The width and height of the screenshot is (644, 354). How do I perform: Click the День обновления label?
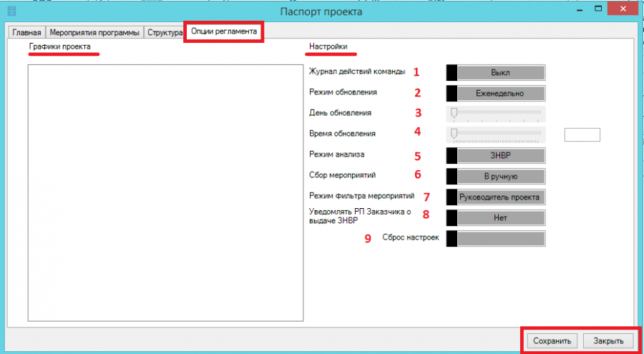(340, 112)
